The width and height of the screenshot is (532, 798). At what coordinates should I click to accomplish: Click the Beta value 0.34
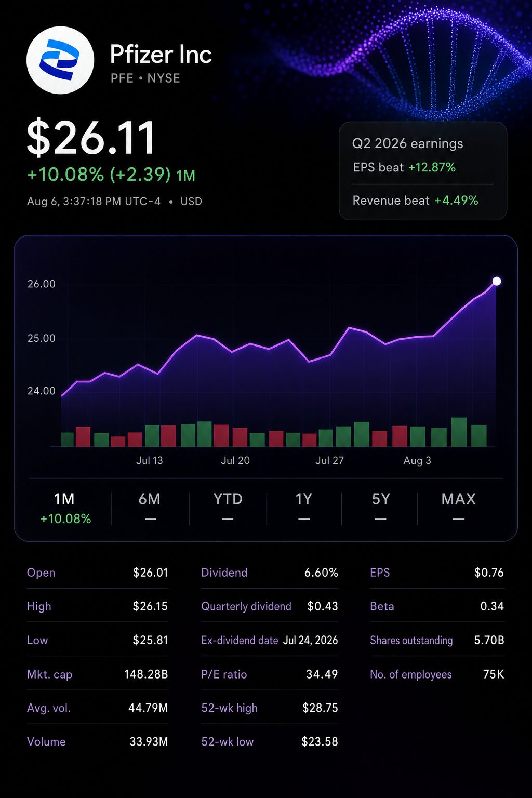pyautogui.click(x=492, y=606)
